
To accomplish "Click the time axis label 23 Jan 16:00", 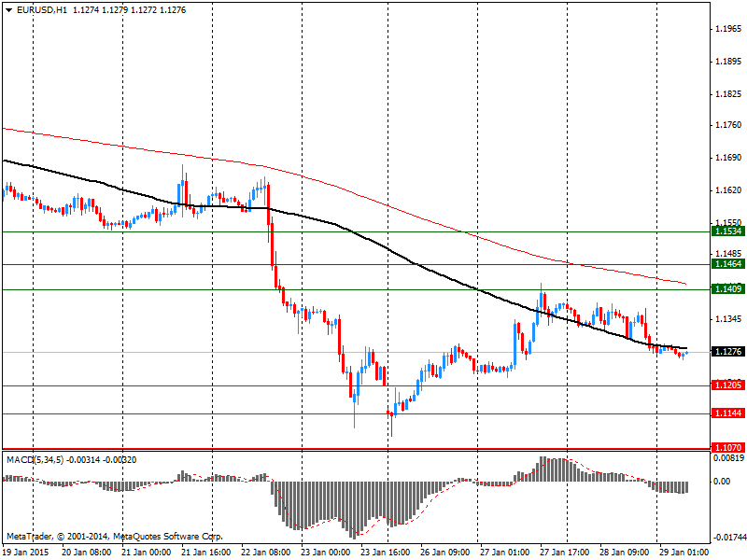I will (x=385, y=553).
